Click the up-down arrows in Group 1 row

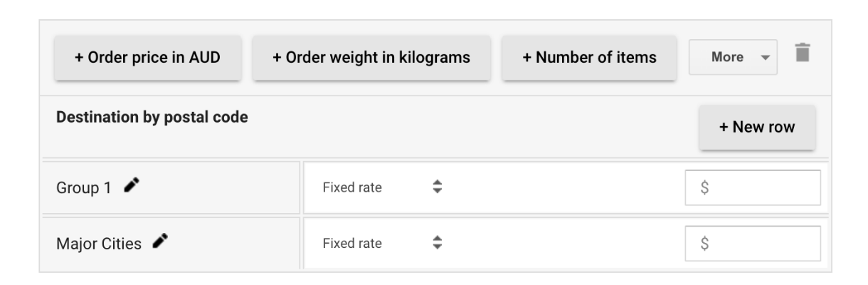[438, 187]
